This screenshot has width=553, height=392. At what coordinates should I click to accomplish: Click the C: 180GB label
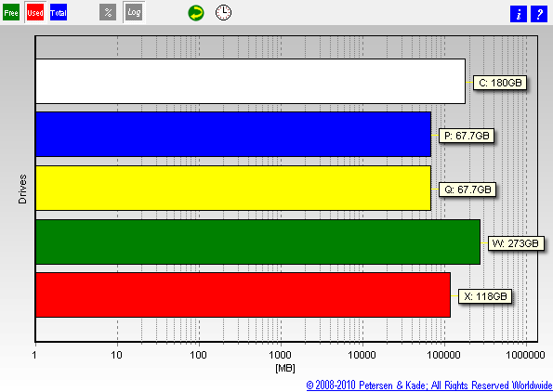(500, 83)
